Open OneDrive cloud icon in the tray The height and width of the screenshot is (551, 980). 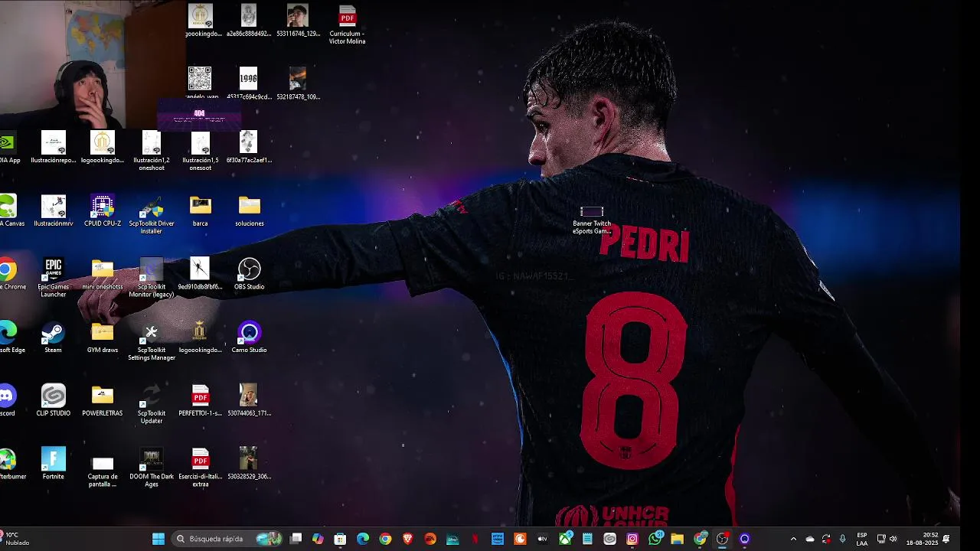point(810,539)
